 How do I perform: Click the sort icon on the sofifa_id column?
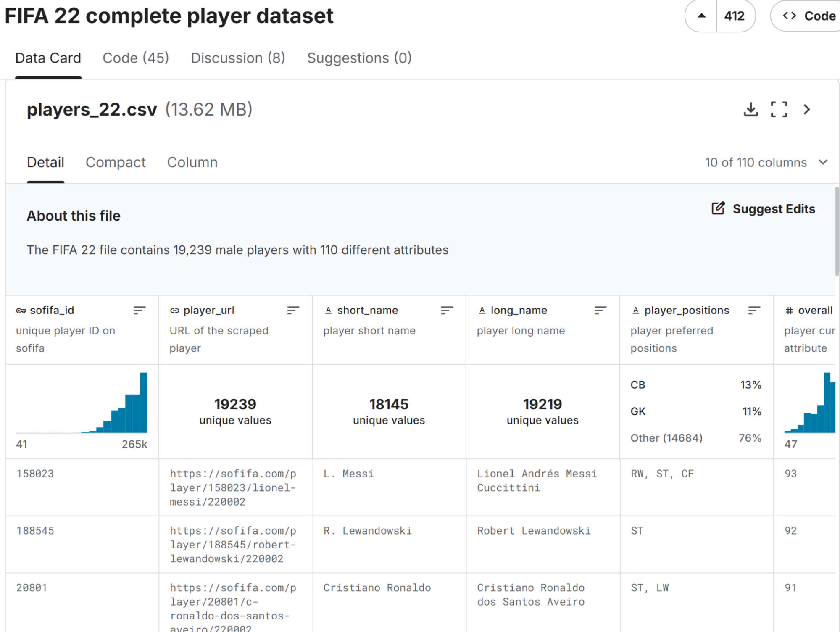140,310
